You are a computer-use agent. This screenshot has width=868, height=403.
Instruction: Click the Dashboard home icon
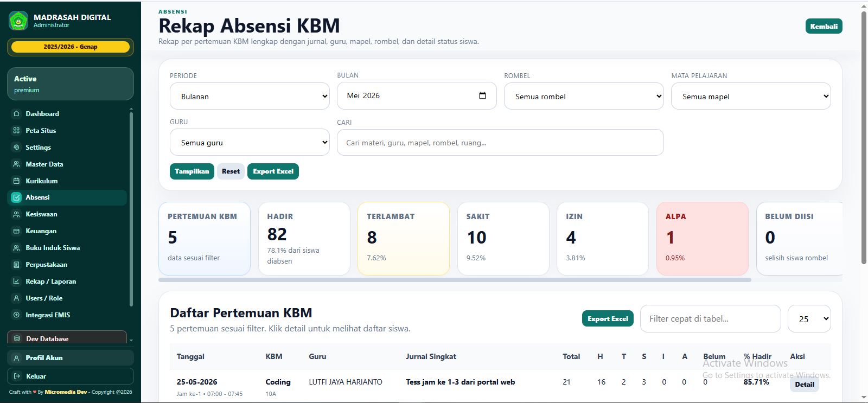(16, 114)
